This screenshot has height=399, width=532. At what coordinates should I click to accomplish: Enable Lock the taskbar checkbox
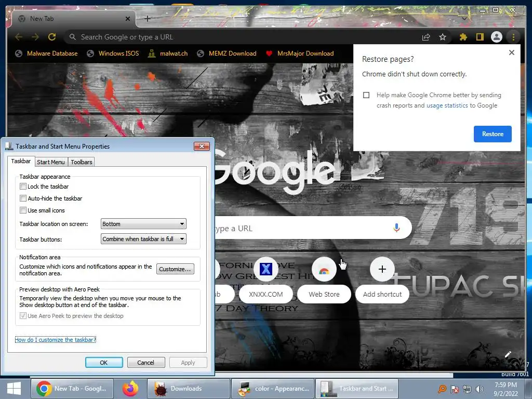(23, 187)
